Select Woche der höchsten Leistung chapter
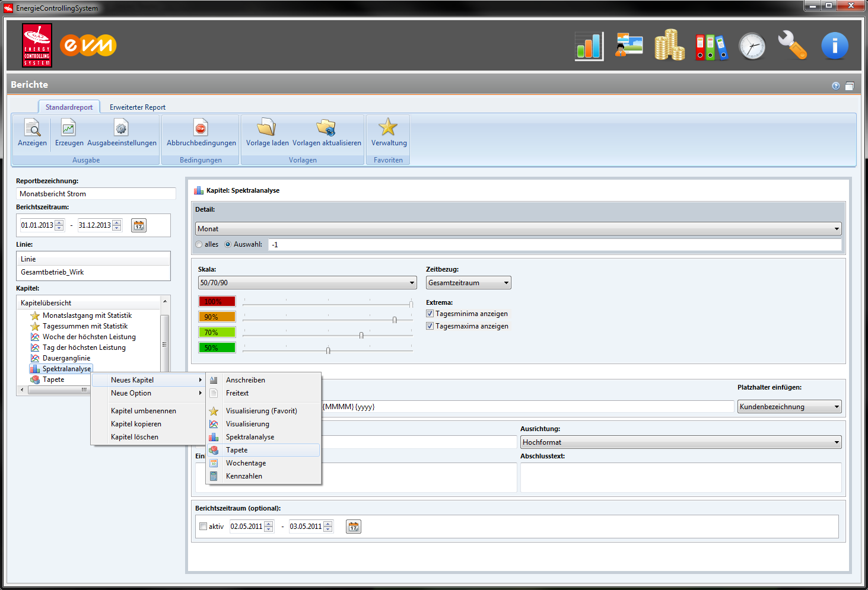 pos(89,337)
